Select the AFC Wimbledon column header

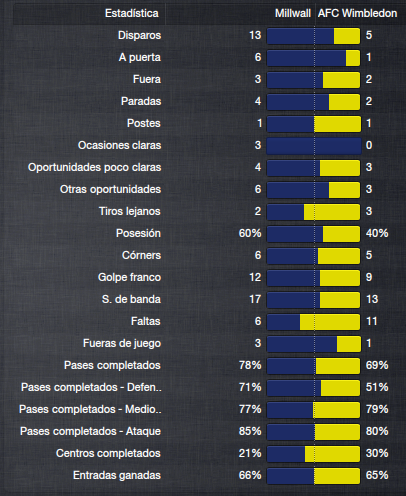357,14
